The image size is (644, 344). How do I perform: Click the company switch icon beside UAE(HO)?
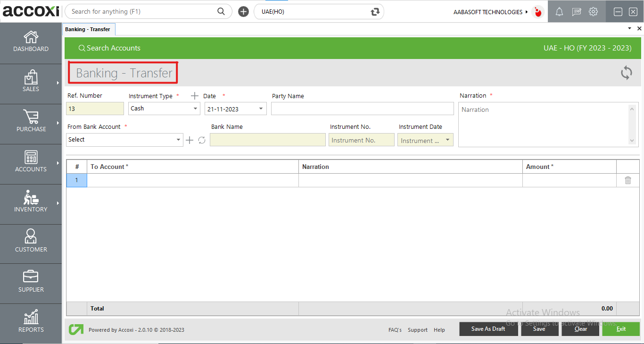(375, 11)
